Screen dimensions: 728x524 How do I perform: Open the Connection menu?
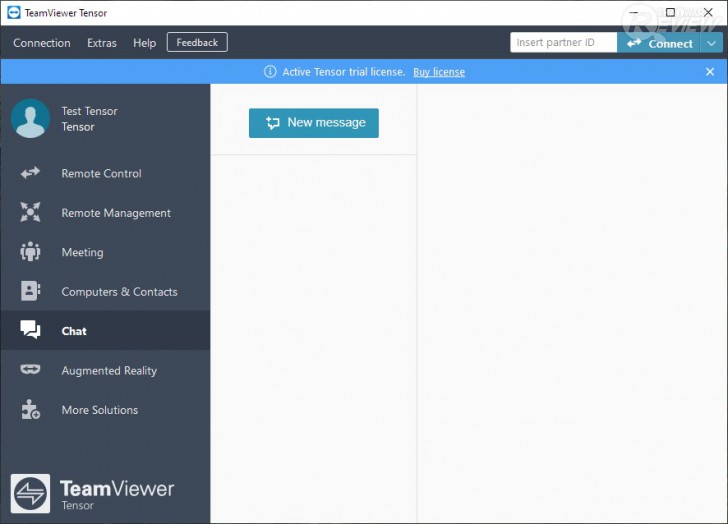[x=42, y=43]
